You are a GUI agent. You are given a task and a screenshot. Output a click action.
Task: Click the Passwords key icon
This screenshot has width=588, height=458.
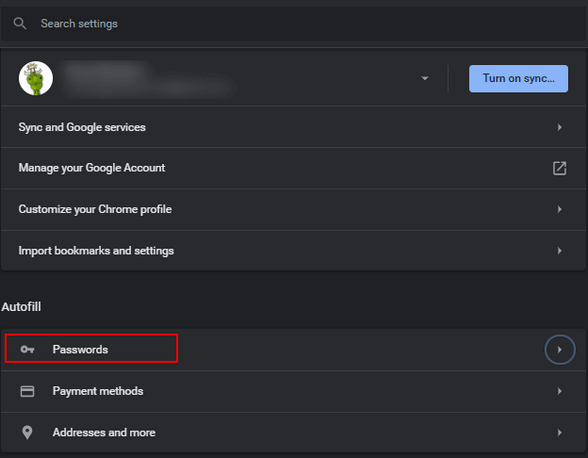click(27, 350)
